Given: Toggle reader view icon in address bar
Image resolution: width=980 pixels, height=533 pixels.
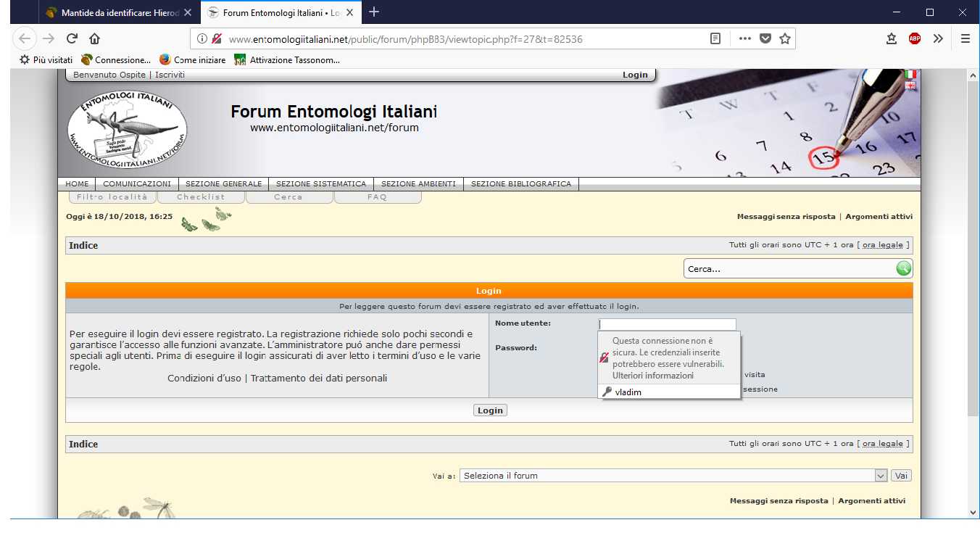Looking at the screenshot, I should [x=715, y=39].
